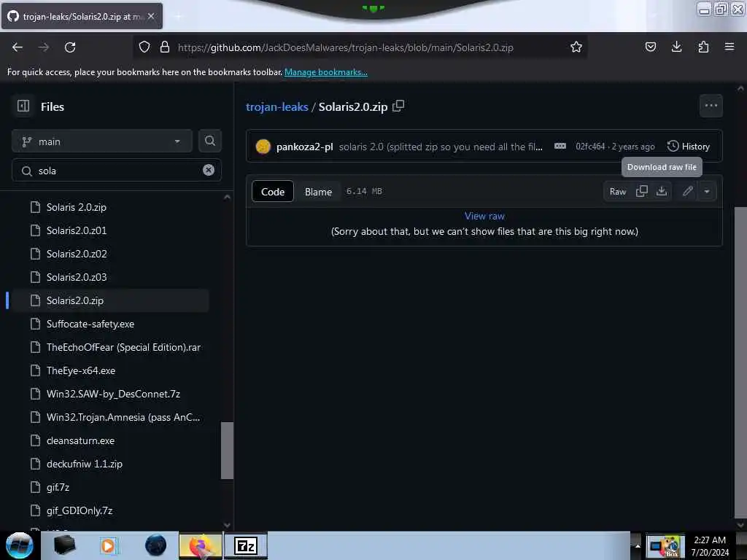Image resolution: width=747 pixels, height=560 pixels.
Task: Click the file search magnifier button
Action: 210,141
